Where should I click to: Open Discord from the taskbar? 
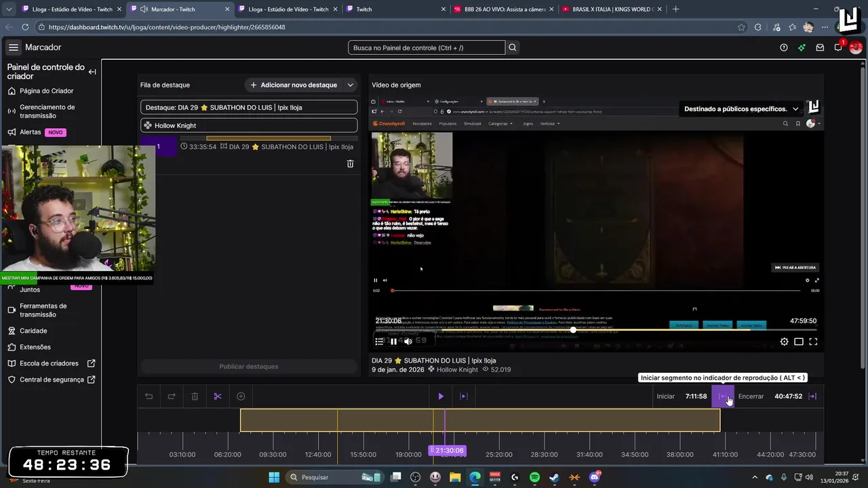595,477
